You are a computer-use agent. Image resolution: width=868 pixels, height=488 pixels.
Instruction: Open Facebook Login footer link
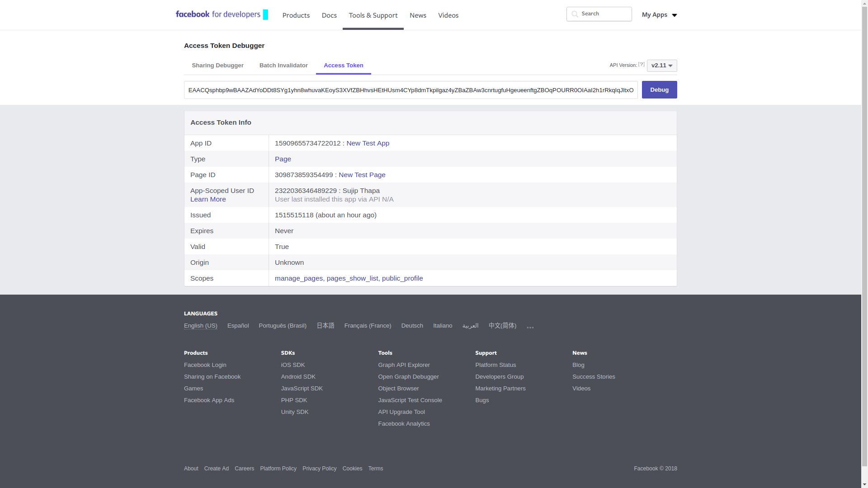pyautogui.click(x=205, y=365)
